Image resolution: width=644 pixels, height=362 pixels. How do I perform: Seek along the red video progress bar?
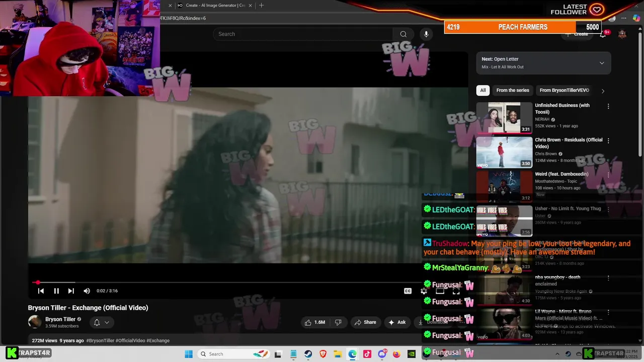(x=248, y=283)
